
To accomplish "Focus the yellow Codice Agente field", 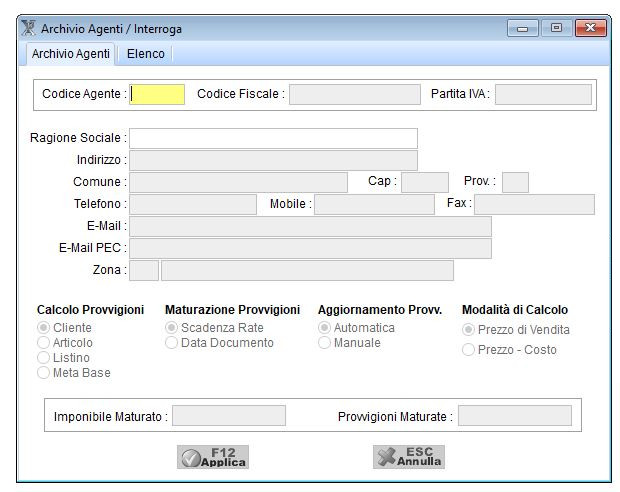I will (x=158, y=94).
